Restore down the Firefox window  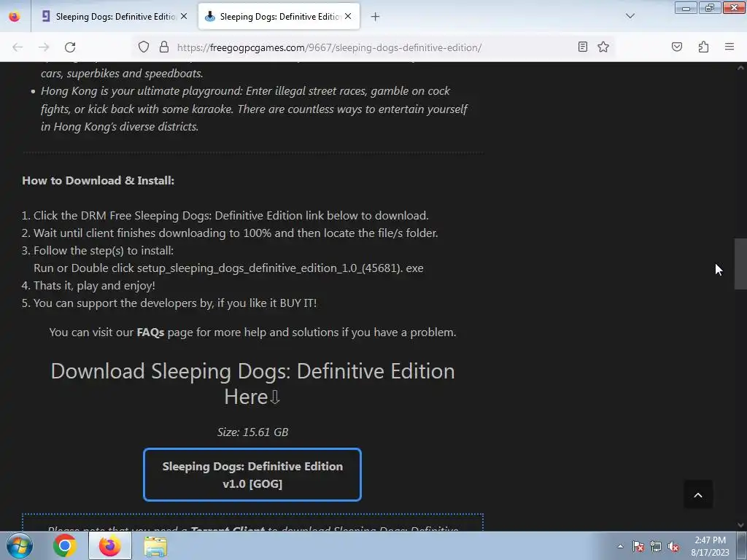(709, 7)
